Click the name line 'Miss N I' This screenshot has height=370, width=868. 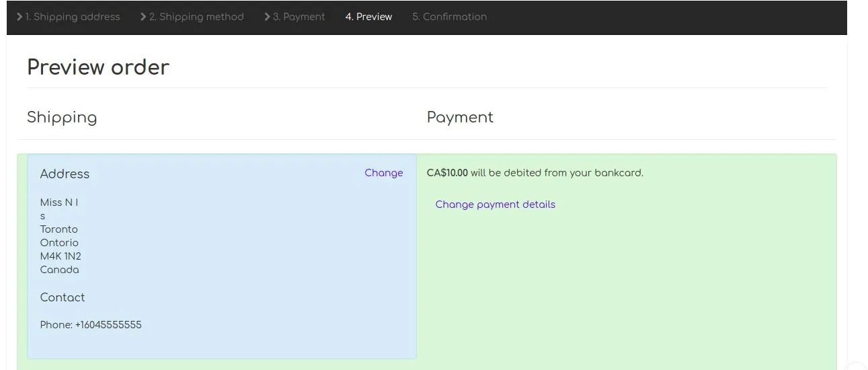[x=59, y=202]
